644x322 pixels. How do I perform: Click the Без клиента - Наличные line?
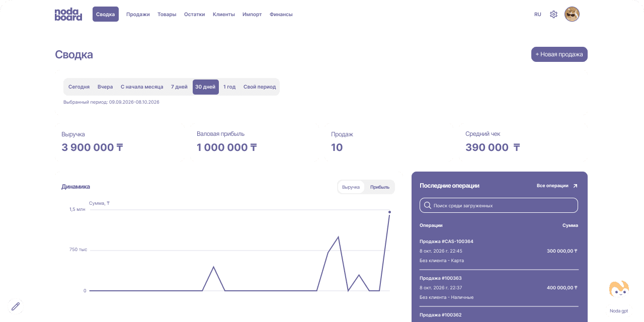pos(446,297)
